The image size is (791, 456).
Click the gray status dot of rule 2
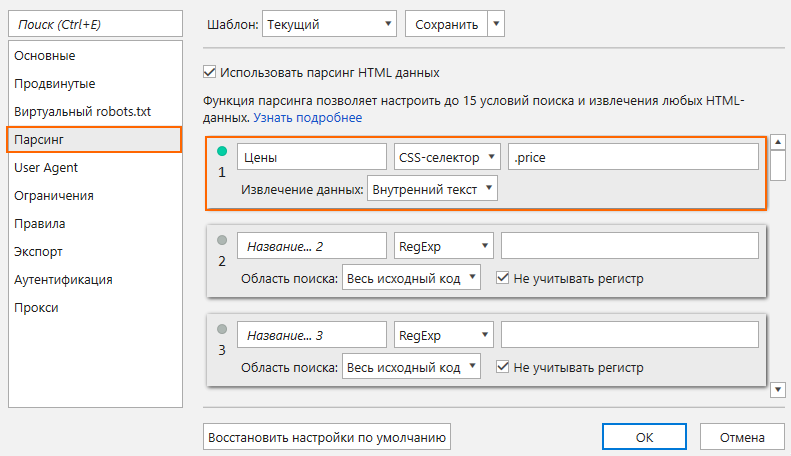coord(222,241)
